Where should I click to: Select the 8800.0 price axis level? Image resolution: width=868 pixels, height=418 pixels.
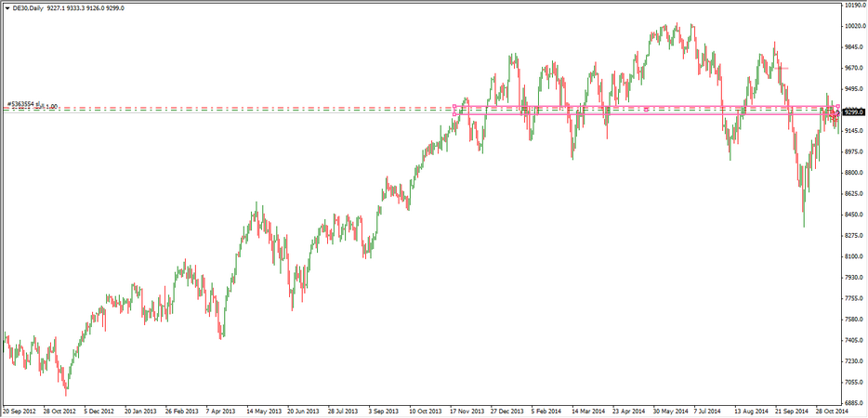854,174
